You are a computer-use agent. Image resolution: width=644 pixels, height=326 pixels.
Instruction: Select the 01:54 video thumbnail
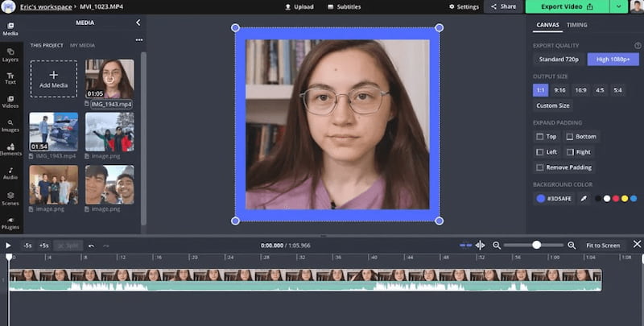pos(53,132)
